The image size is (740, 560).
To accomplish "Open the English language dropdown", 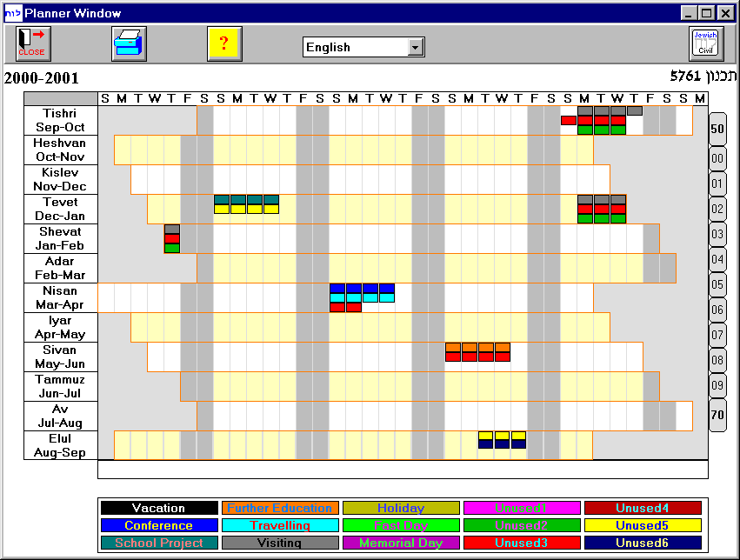I will click(x=416, y=47).
